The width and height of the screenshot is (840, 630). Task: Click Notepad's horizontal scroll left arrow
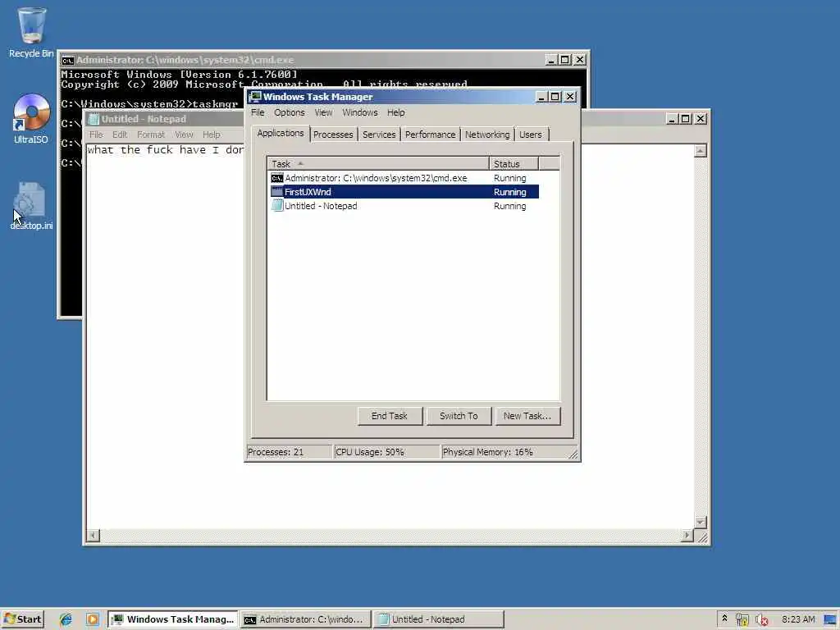pyautogui.click(x=94, y=535)
